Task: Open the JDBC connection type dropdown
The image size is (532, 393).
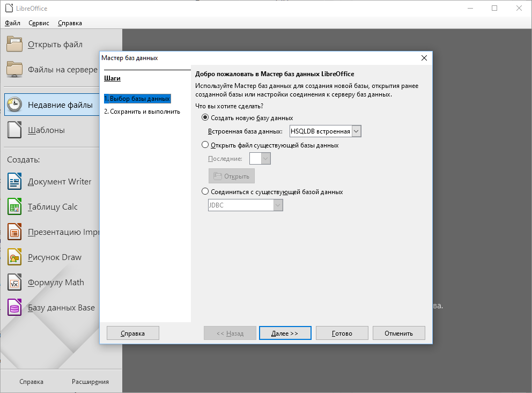Action: pos(277,205)
